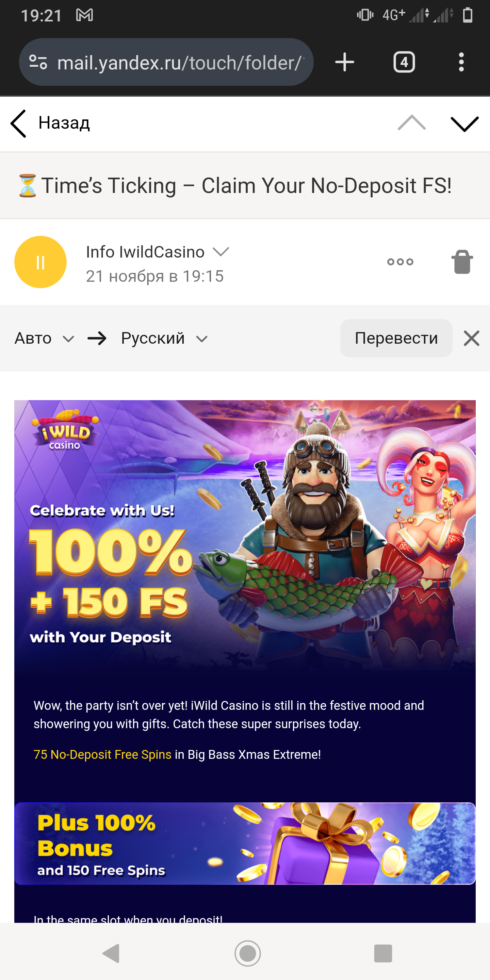The image size is (490, 980).
Task: Open the browser tab switcher showing 4
Action: (x=404, y=62)
